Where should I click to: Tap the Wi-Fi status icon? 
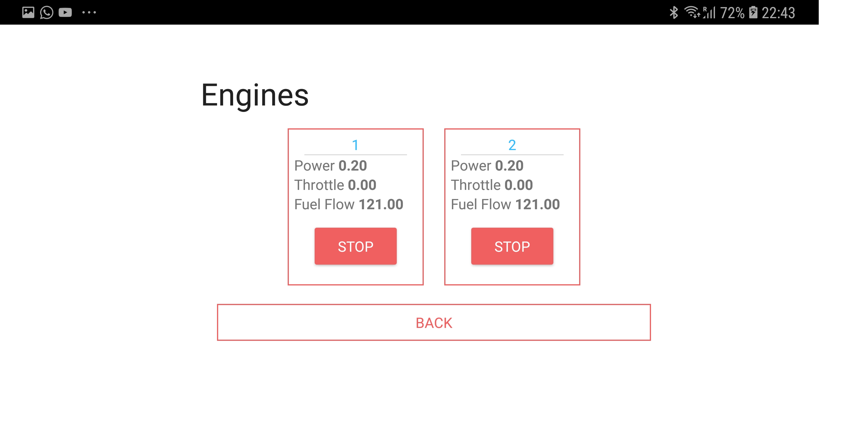[x=692, y=13]
